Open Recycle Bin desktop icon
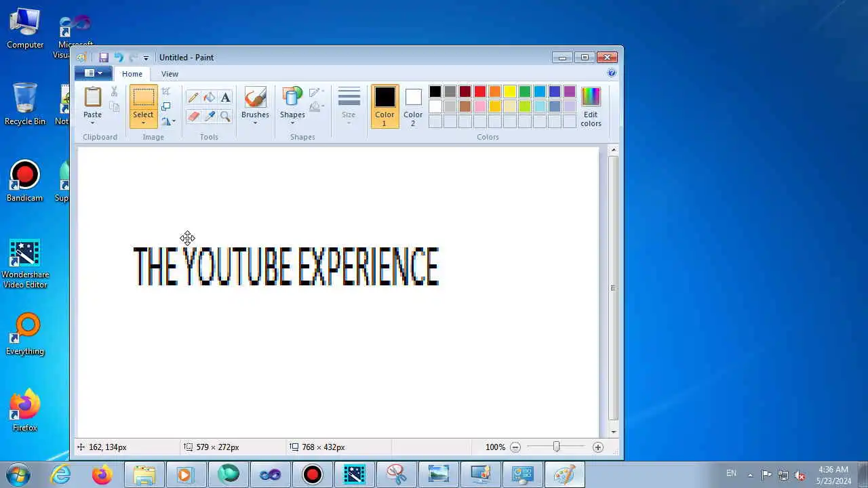This screenshot has width=868, height=488. point(25,104)
